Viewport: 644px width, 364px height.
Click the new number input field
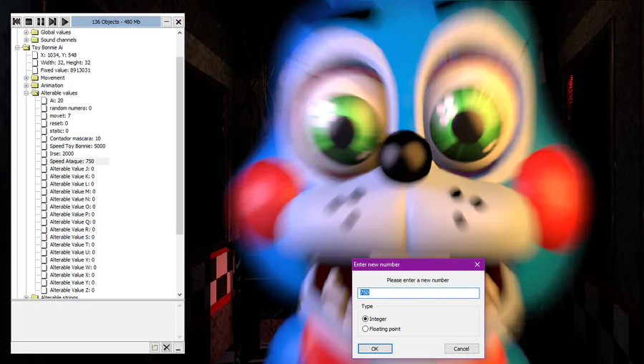pos(418,293)
